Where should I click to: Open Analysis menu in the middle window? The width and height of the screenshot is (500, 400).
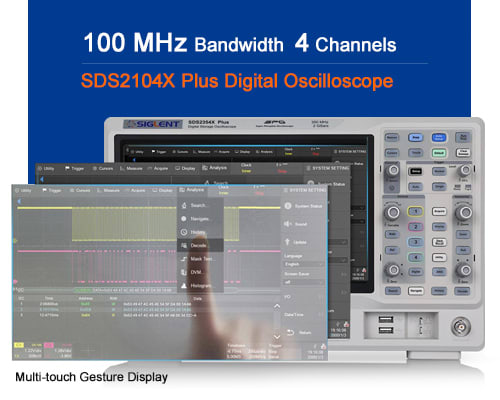[215, 168]
